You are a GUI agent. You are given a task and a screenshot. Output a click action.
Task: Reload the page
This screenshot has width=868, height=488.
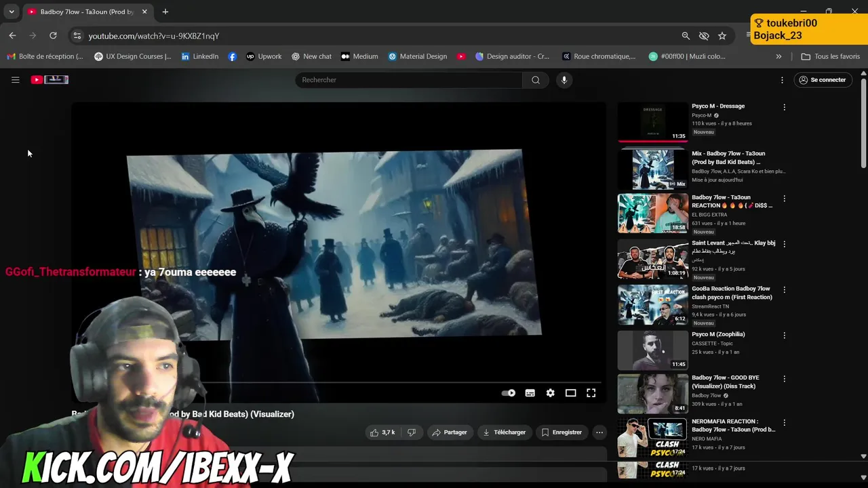(x=53, y=35)
